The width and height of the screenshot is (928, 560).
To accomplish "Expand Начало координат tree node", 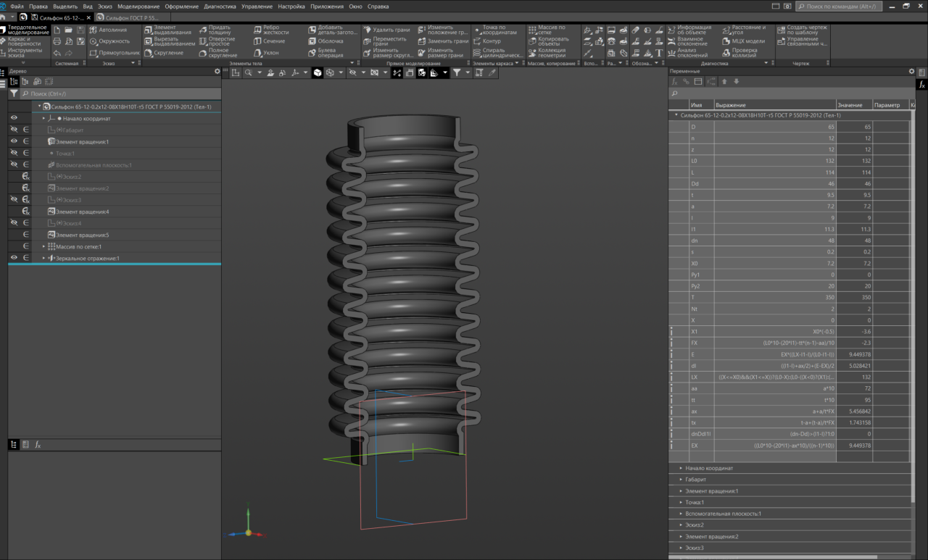I will click(43, 118).
